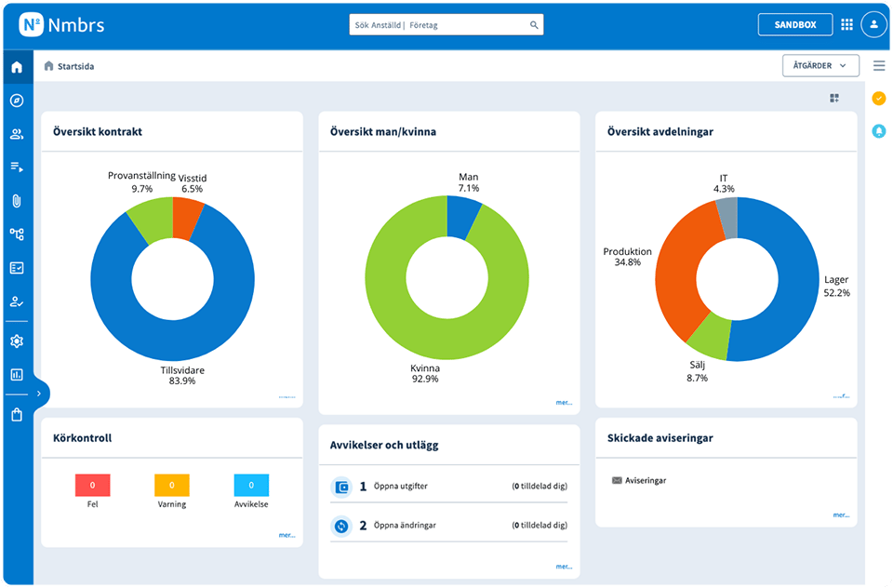Open the hamburger menu on the right
893x588 pixels.
878,66
